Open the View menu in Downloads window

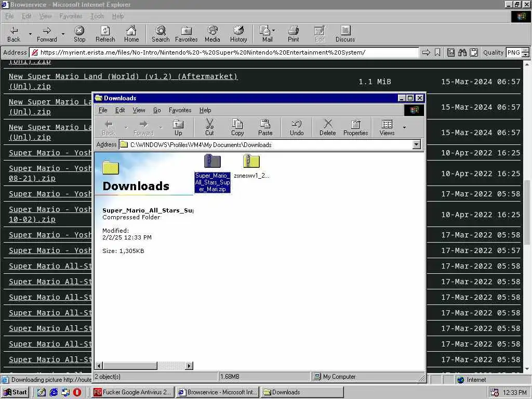(x=139, y=110)
